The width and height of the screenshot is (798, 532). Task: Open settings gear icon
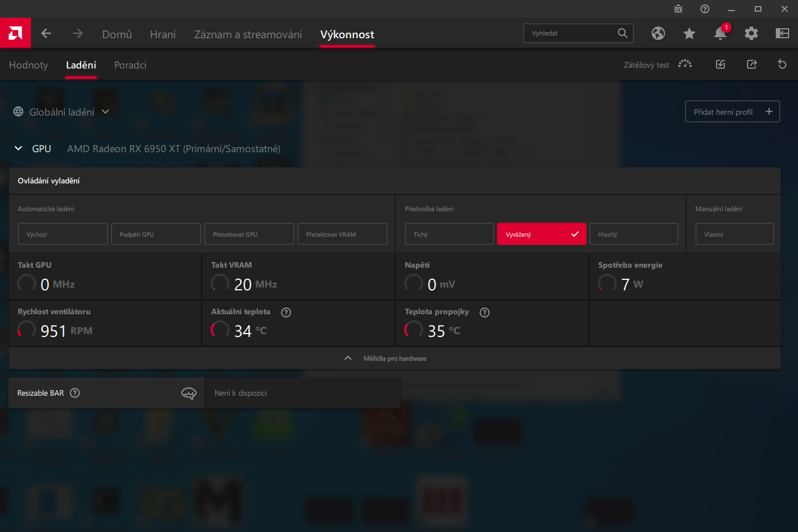(751, 33)
